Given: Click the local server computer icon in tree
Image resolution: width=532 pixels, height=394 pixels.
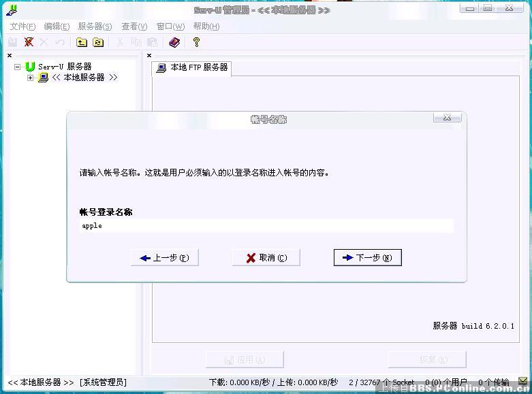Looking at the screenshot, I should coord(43,78).
